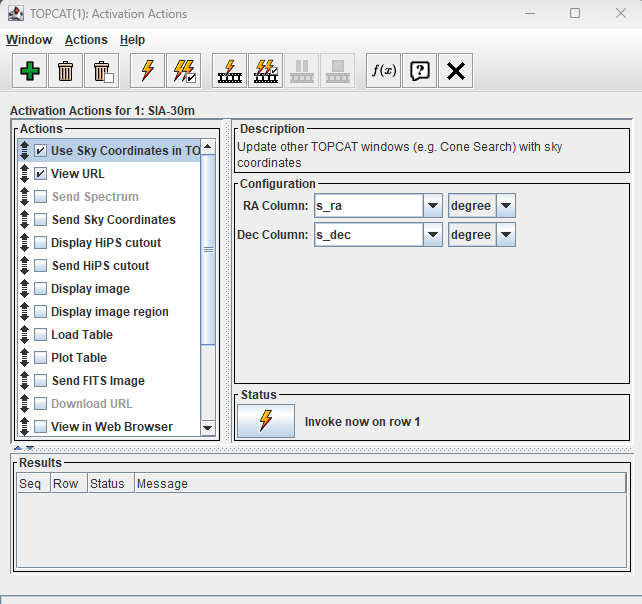Click the single trash can Remove Action icon
This screenshot has width=642, height=604.
click(65, 71)
